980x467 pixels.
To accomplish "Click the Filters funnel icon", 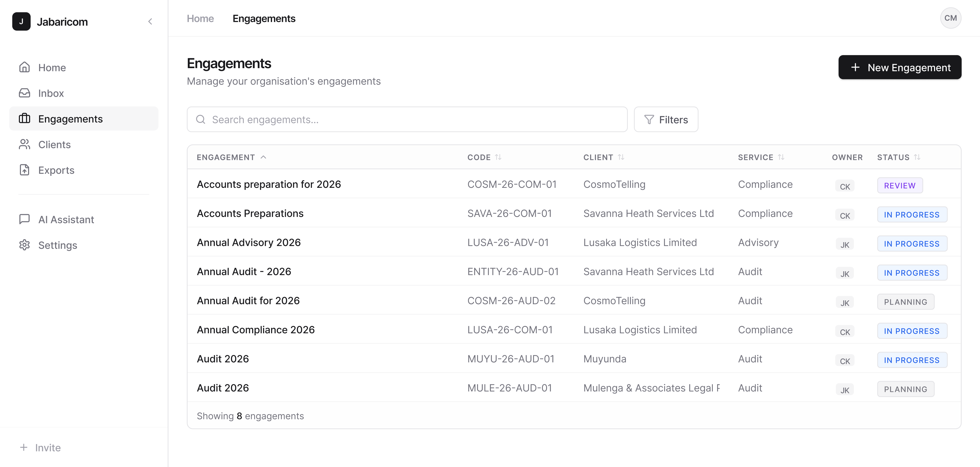I will tap(649, 119).
